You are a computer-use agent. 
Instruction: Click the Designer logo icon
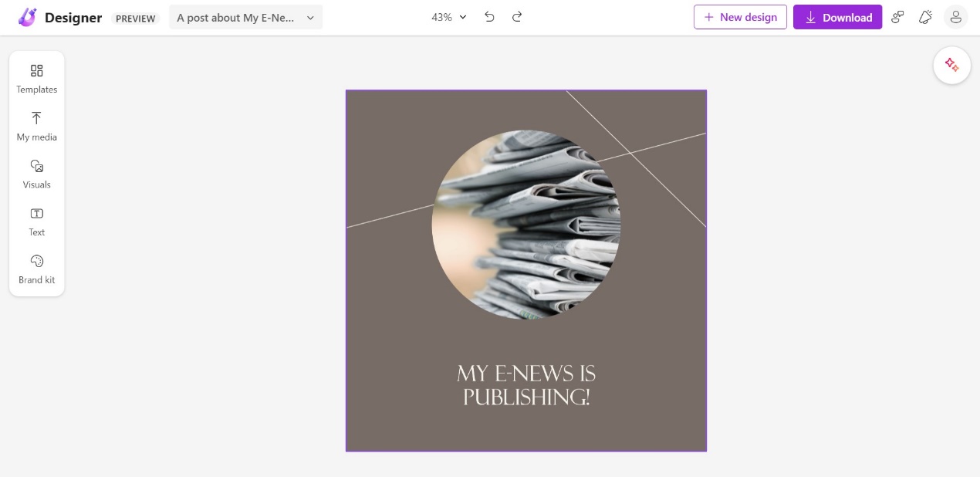28,17
